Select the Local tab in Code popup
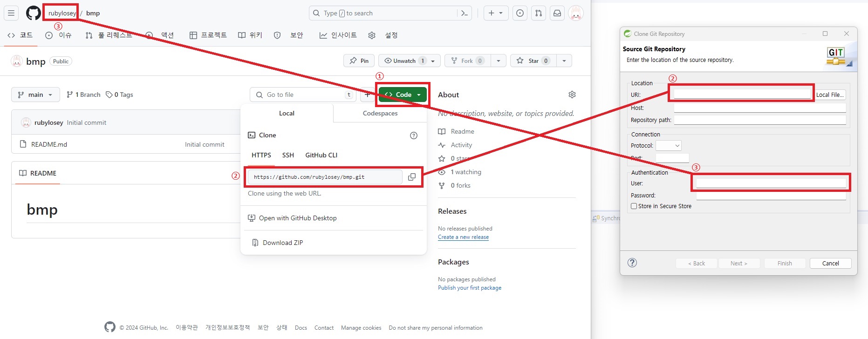Image resolution: width=868 pixels, height=339 pixels. (287, 113)
